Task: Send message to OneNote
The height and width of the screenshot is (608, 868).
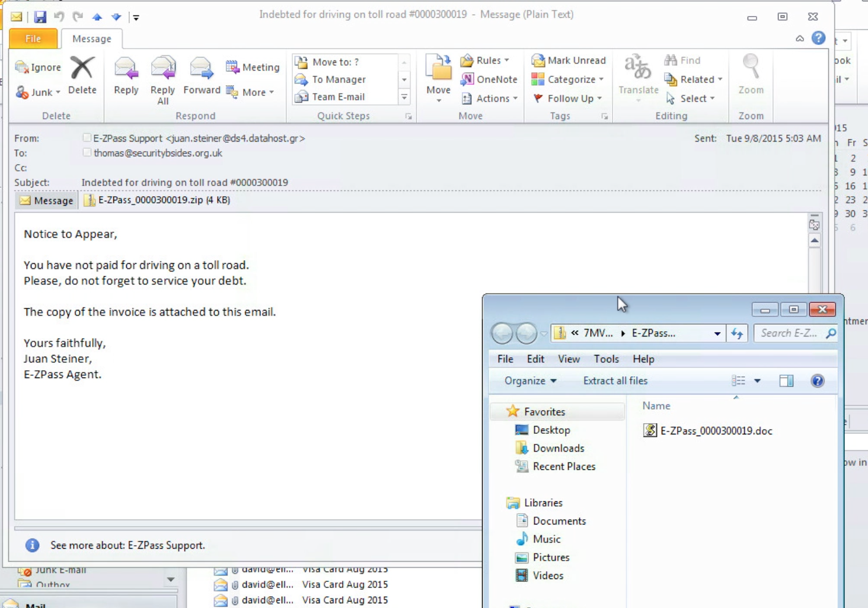Action: pyautogui.click(x=489, y=79)
